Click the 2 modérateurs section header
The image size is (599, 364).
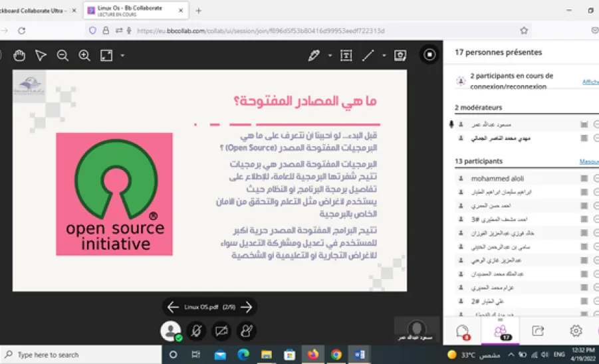click(478, 108)
